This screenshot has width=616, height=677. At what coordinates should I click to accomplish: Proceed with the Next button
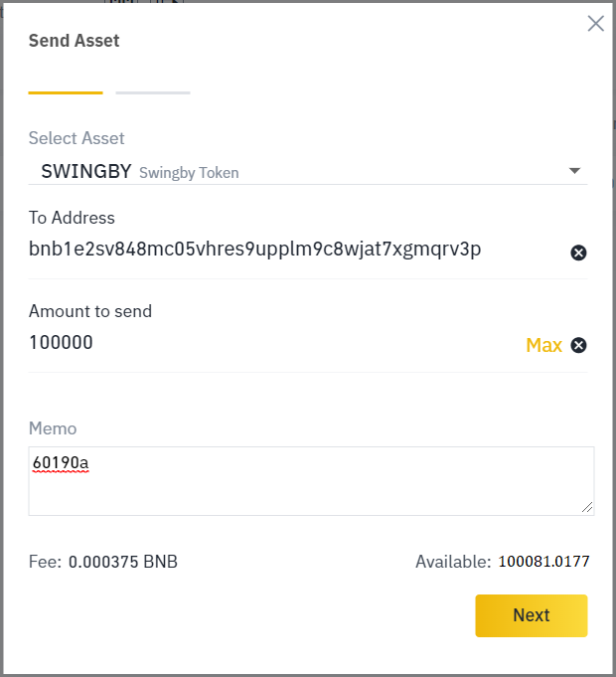pyautogui.click(x=532, y=615)
